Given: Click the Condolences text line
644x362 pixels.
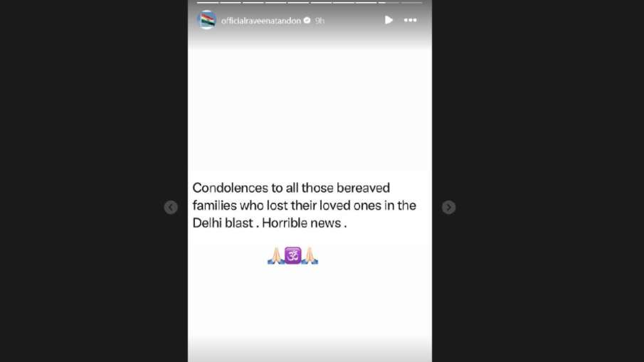Looking at the screenshot, I should click(291, 188).
